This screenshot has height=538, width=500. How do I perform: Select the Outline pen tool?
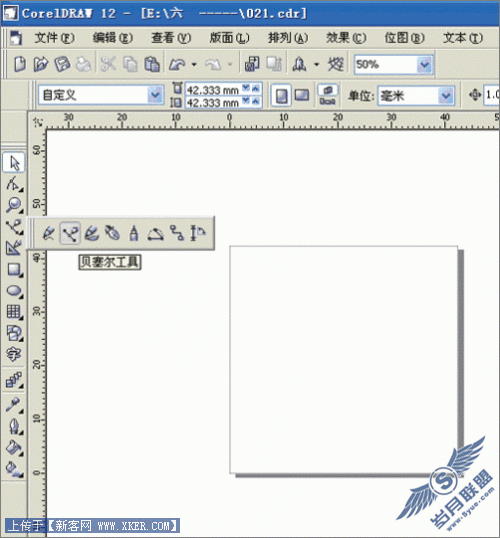click(14, 426)
